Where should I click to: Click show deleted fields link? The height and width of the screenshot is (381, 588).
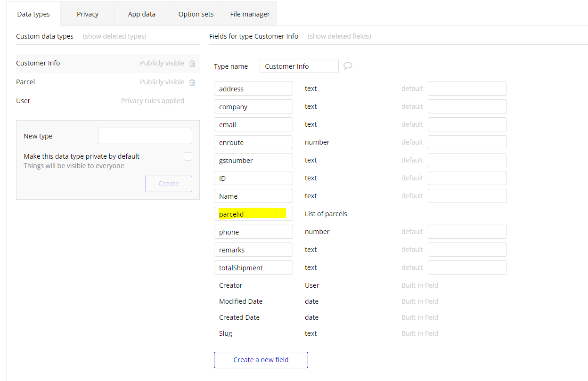[x=339, y=36]
